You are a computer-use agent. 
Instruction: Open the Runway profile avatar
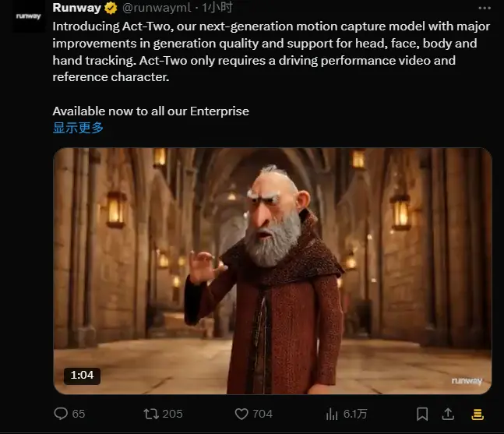click(29, 16)
